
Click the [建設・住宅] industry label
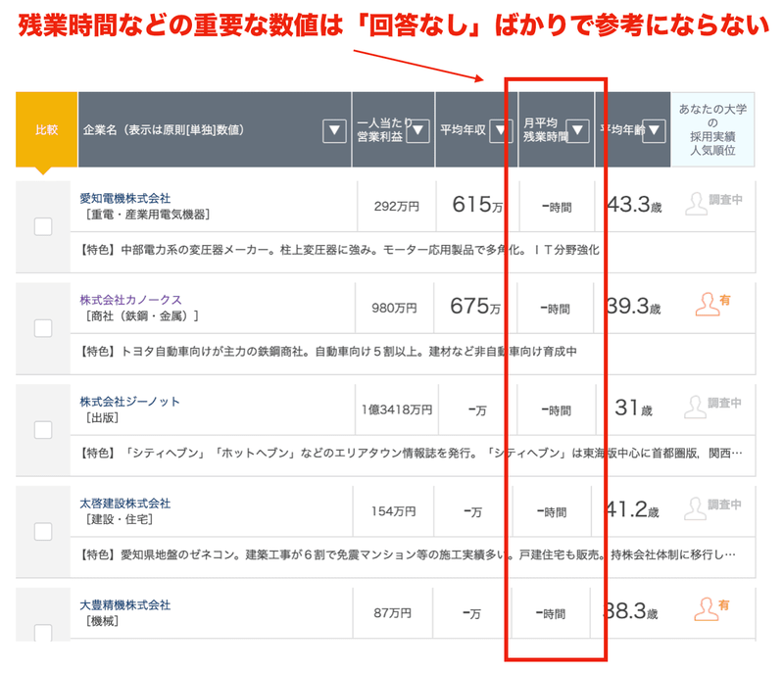click(119, 519)
